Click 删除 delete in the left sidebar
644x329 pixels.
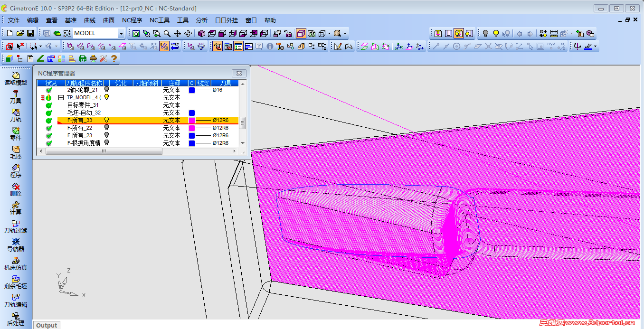16,189
